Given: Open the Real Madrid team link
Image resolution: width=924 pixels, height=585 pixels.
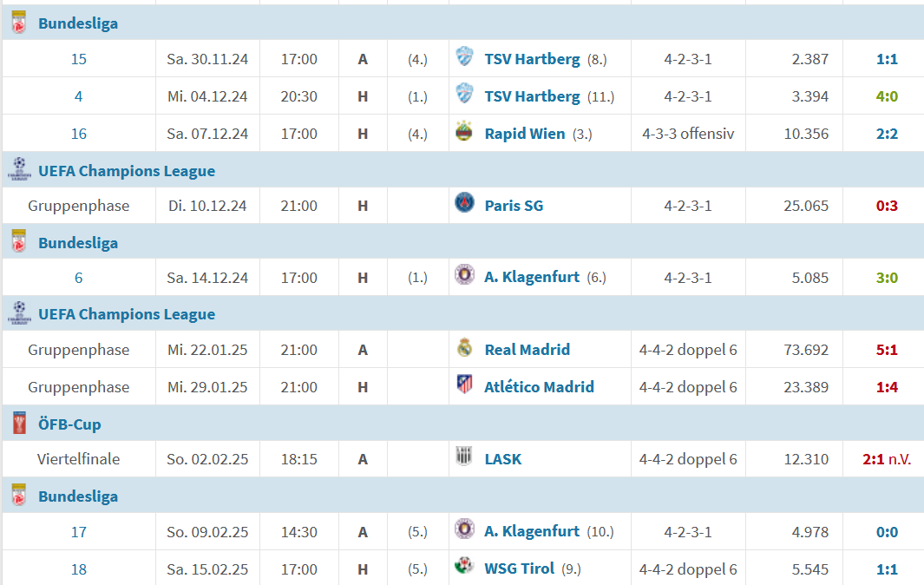Looking at the screenshot, I should tap(527, 350).
